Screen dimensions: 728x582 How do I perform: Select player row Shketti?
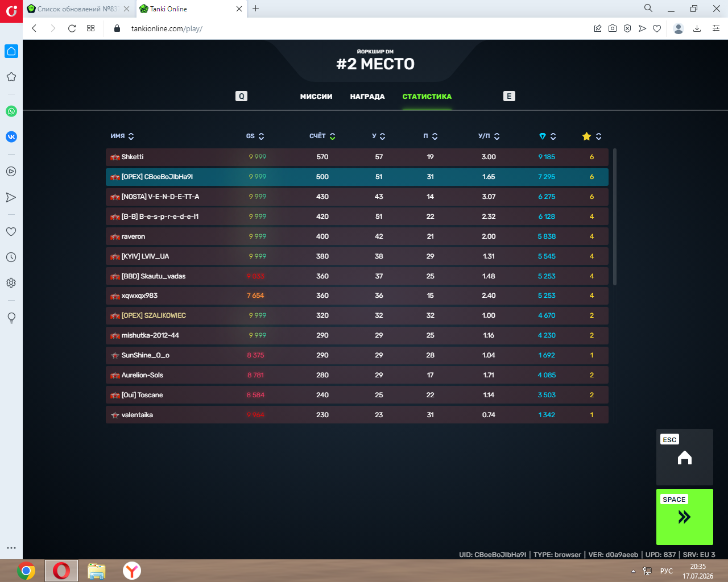pyautogui.click(x=357, y=157)
